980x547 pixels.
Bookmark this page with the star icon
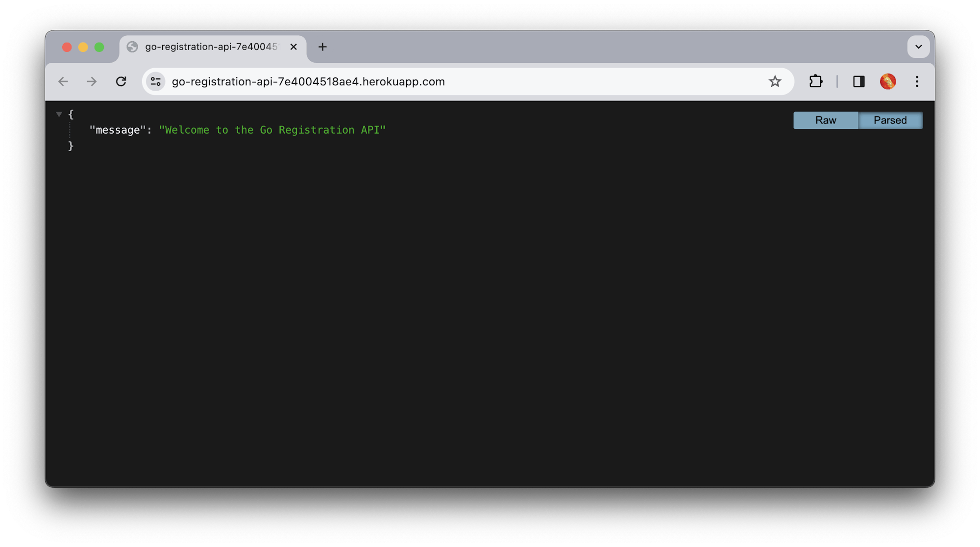[775, 81]
